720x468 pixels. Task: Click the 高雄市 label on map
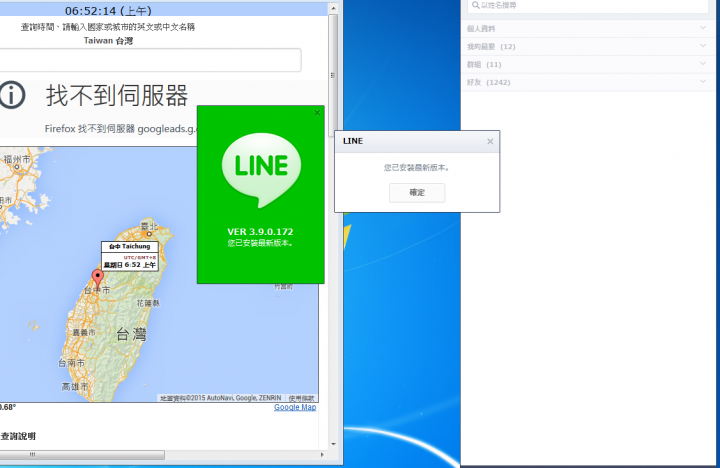point(75,387)
